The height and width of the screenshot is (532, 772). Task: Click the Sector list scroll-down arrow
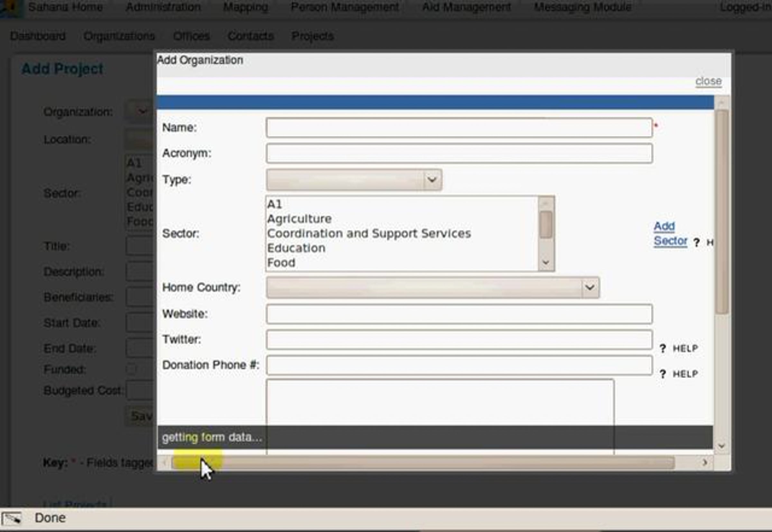pos(546,263)
